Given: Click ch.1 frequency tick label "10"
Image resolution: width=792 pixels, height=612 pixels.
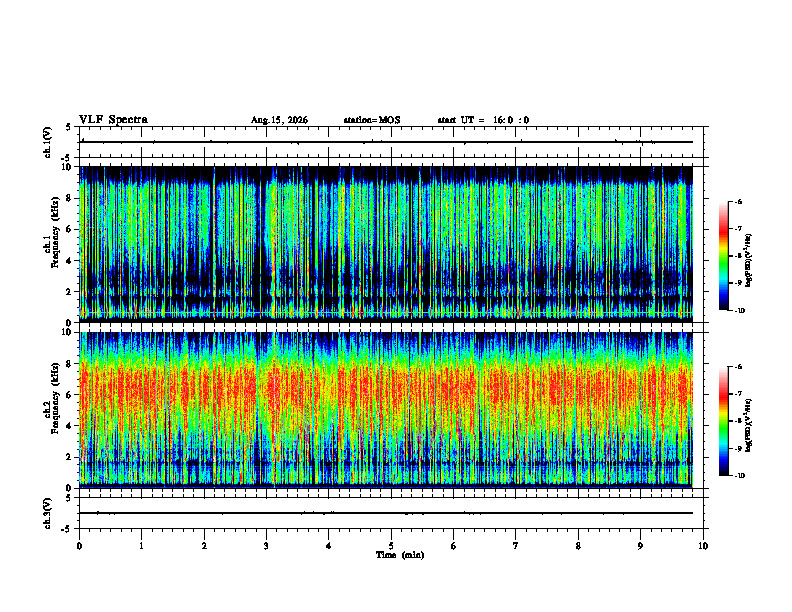Looking at the screenshot, I should point(69,167).
